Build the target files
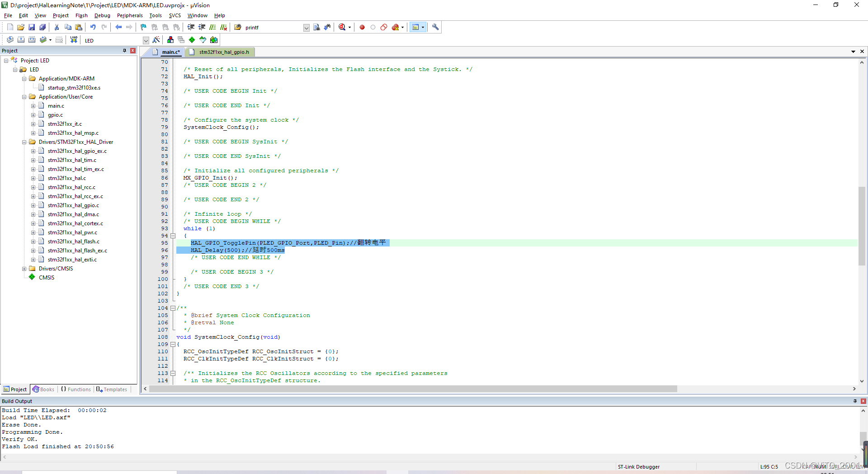The image size is (868, 474). [x=21, y=40]
